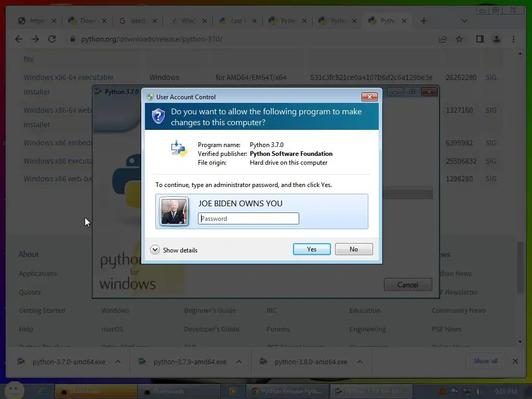The height and width of the screenshot is (399, 532).
Task: Click SIG link in 6395982 row
Action: pos(491,143)
